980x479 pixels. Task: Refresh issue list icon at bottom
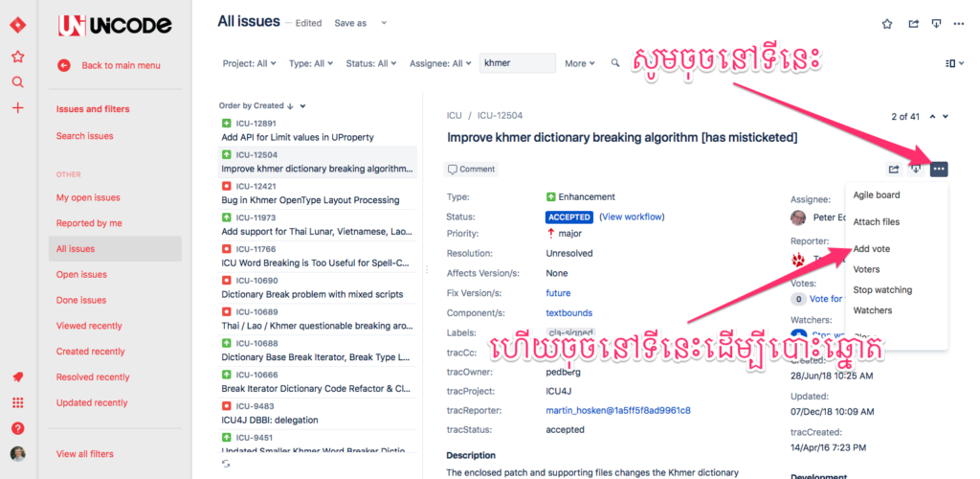(226, 464)
